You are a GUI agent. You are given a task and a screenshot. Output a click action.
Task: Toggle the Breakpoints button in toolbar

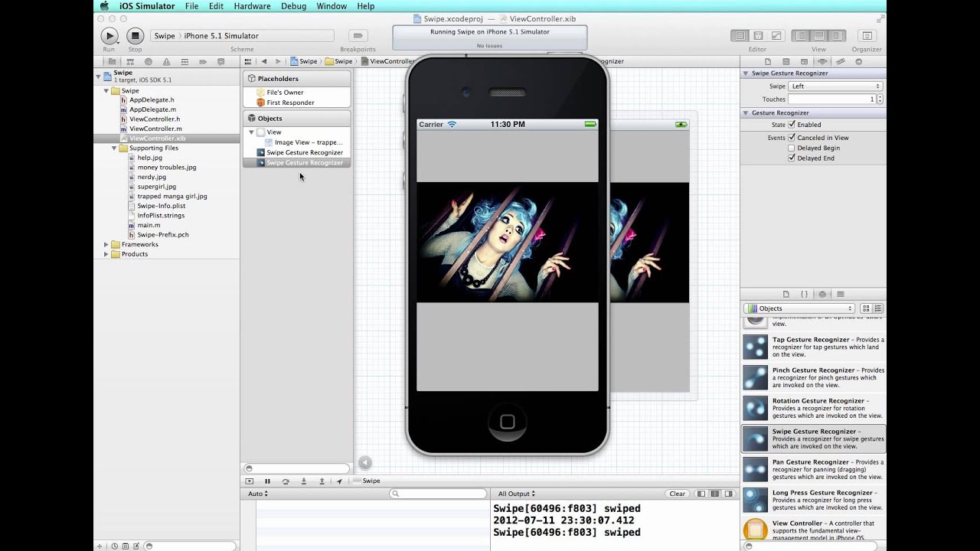(x=358, y=36)
